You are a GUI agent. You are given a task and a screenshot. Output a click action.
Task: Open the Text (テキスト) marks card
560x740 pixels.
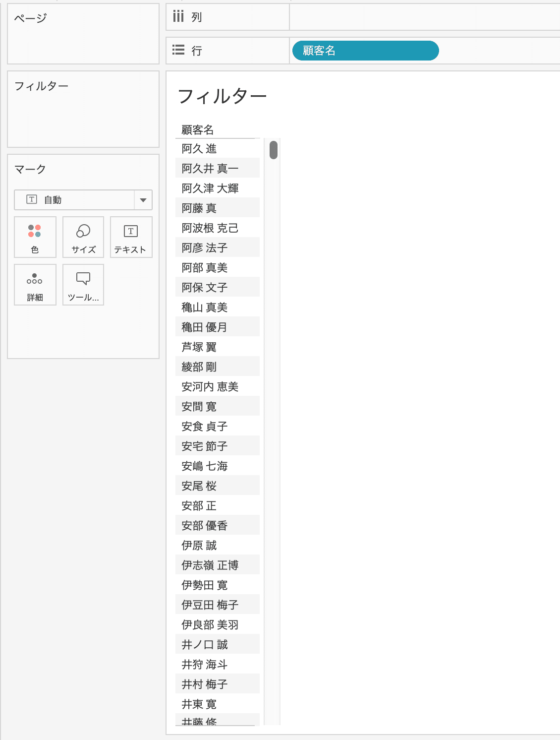pyautogui.click(x=131, y=237)
